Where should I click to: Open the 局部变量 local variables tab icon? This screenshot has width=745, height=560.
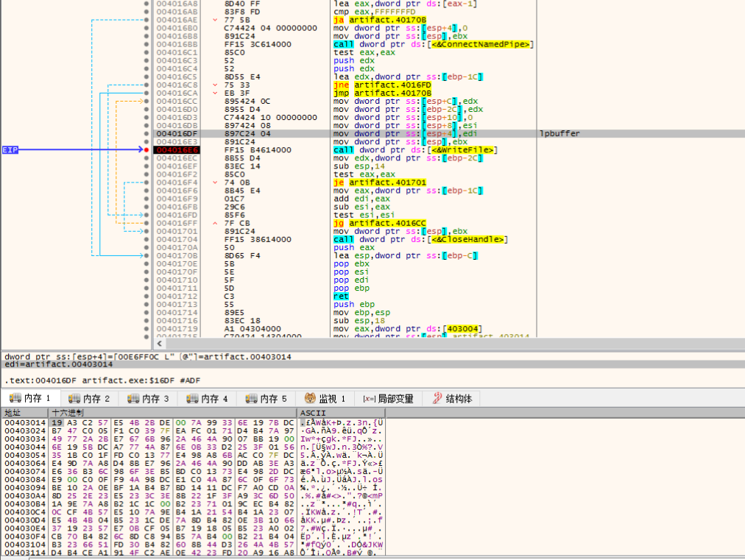coord(369,399)
